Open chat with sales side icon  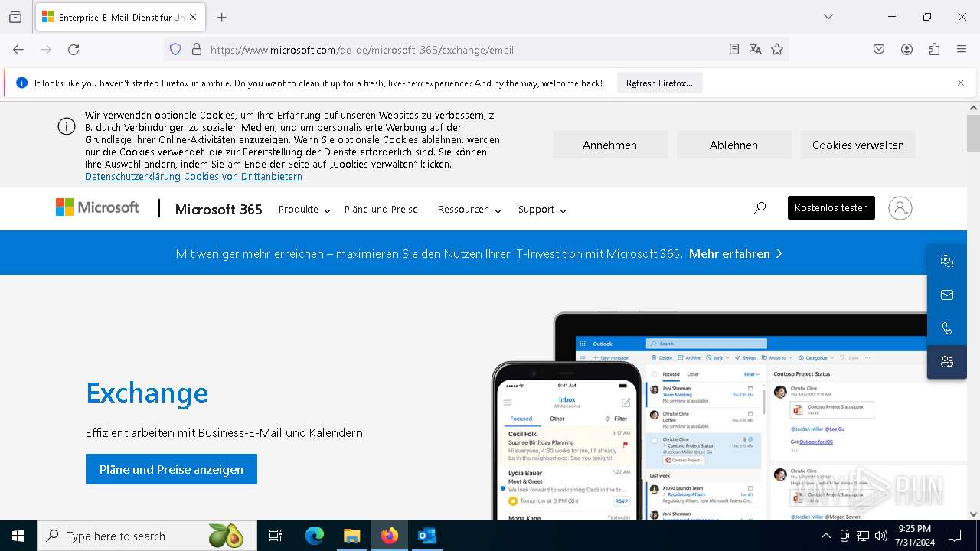(947, 261)
